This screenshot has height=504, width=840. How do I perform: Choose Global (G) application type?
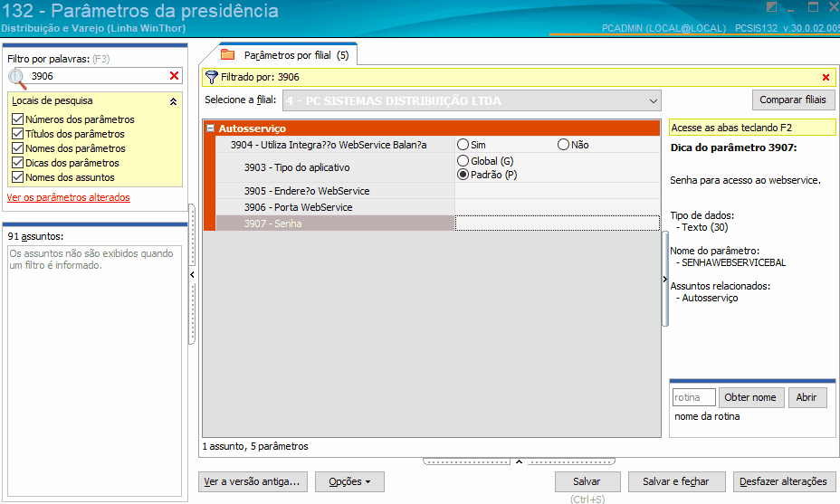(x=463, y=161)
